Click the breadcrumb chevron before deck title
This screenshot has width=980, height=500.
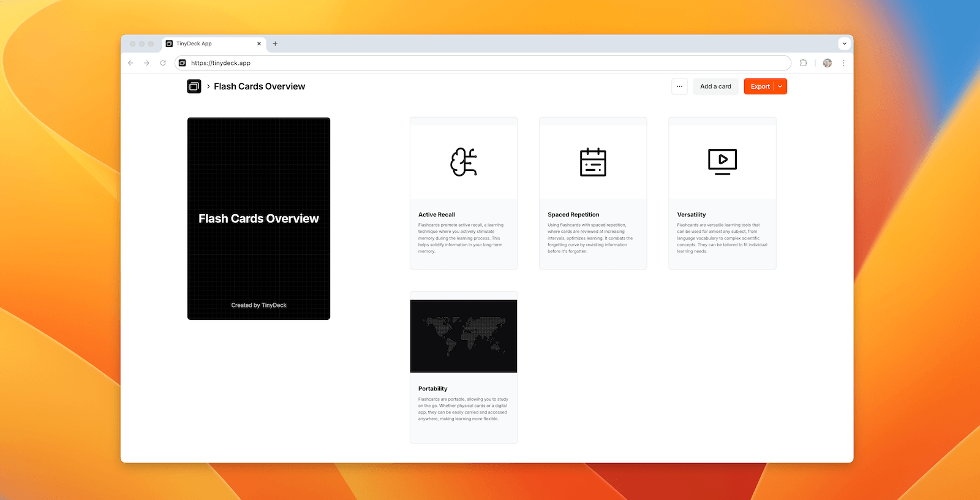coord(208,86)
